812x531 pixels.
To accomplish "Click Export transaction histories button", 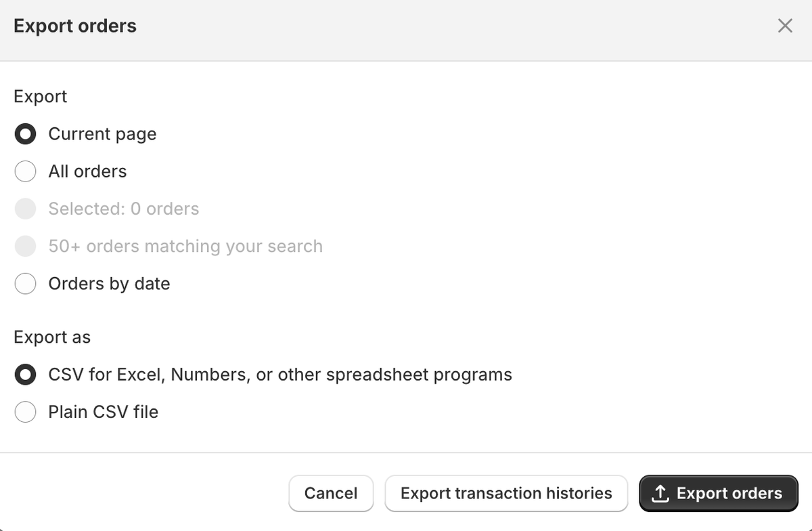I will pyautogui.click(x=506, y=493).
